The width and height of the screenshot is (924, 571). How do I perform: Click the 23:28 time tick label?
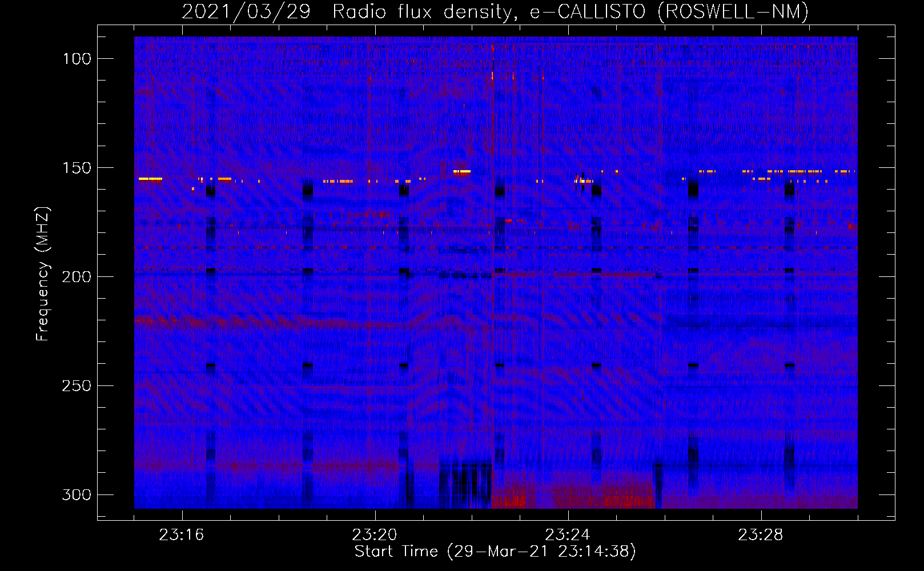point(761,535)
